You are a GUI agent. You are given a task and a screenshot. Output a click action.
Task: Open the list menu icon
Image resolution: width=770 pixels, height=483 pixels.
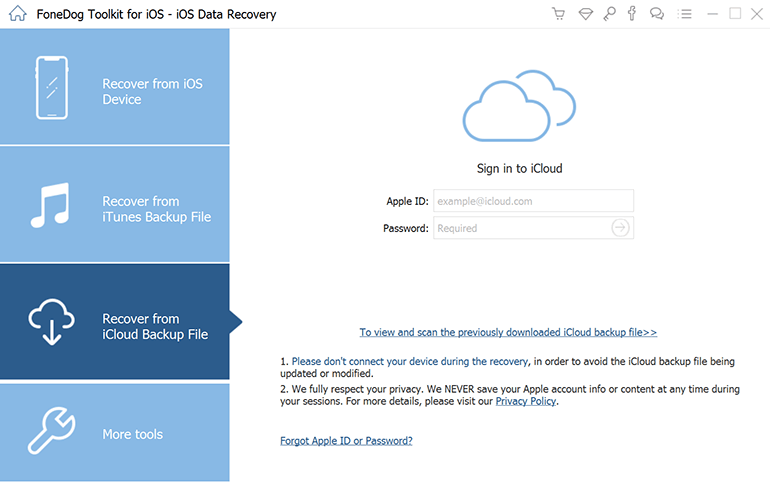coord(684,14)
